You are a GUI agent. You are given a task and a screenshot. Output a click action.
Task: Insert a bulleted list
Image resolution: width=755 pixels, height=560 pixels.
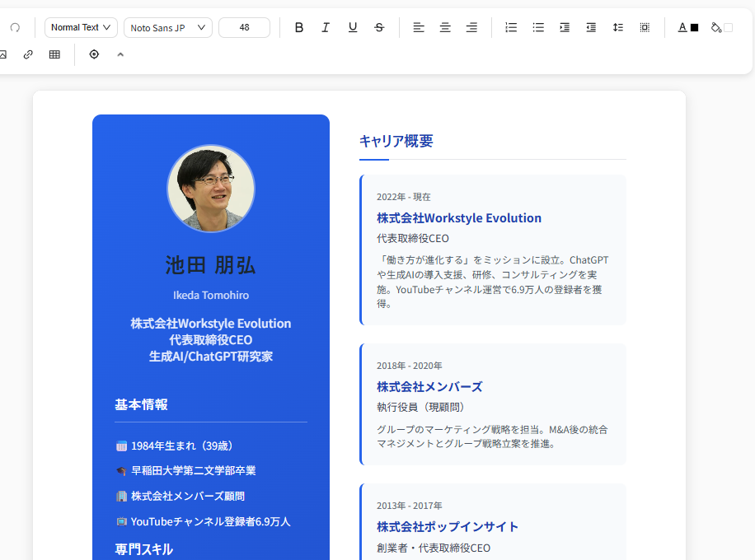(538, 27)
